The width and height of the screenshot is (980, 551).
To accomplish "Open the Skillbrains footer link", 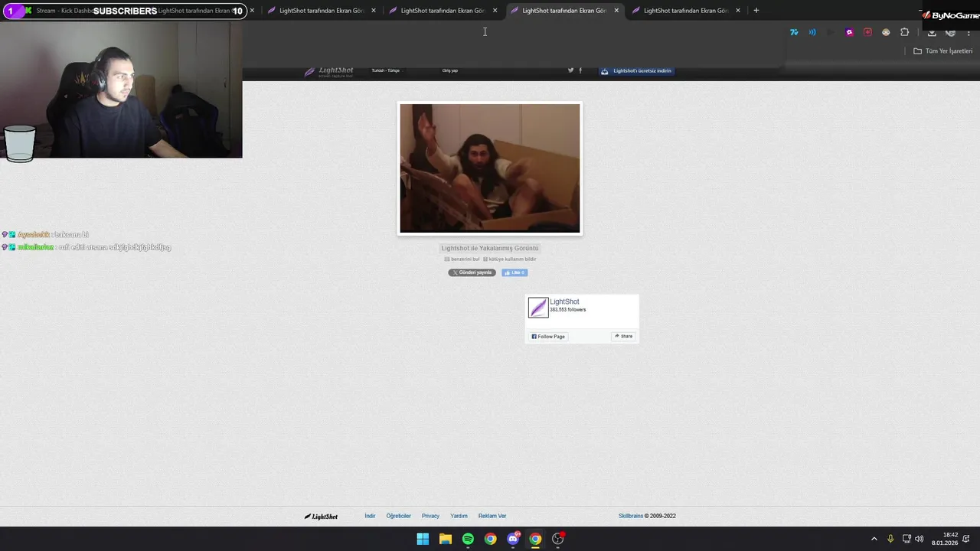I will point(631,516).
